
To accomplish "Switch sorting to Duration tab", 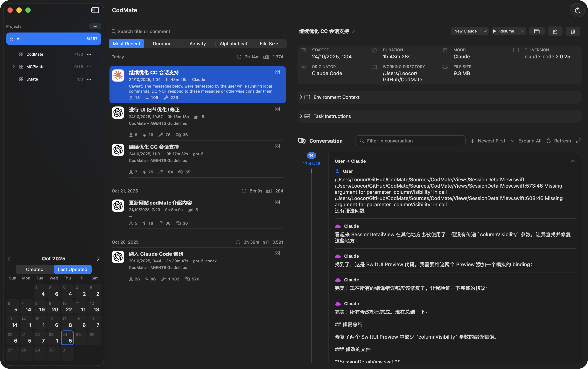I will click(x=162, y=43).
